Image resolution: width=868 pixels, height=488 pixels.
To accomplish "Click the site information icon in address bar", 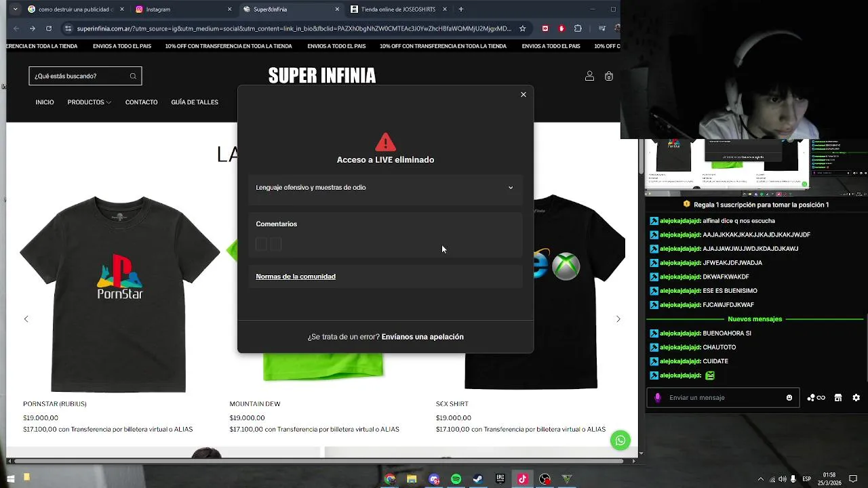I will (x=67, y=28).
